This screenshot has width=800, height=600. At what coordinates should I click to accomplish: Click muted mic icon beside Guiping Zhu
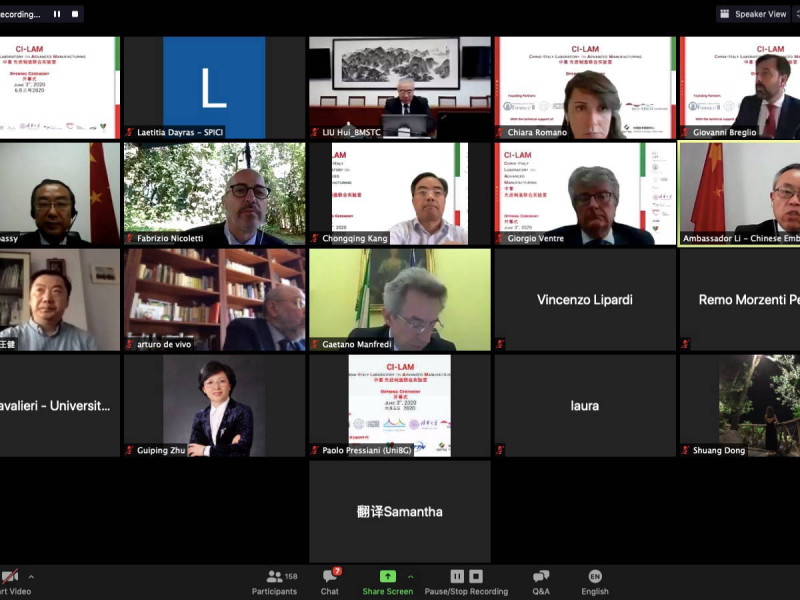pyautogui.click(x=130, y=450)
